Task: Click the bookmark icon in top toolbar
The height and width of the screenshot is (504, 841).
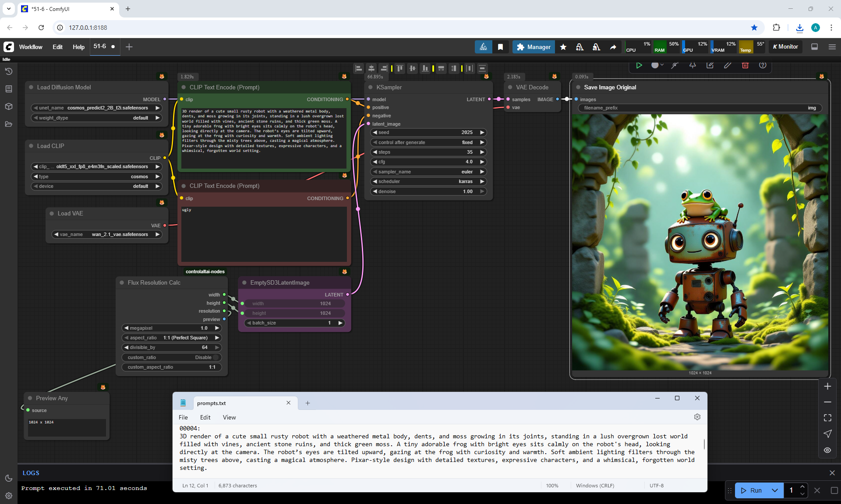Action: (x=500, y=47)
